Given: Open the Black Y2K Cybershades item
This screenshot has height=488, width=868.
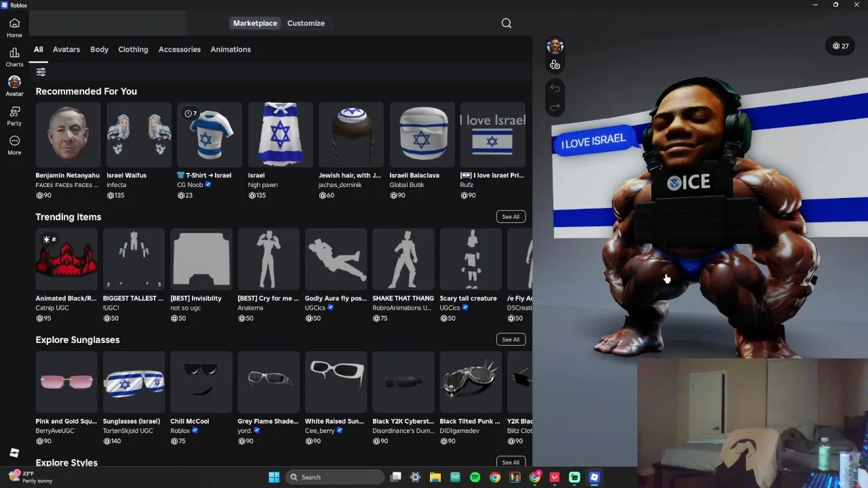Looking at the screenshot, I should 403,382.
